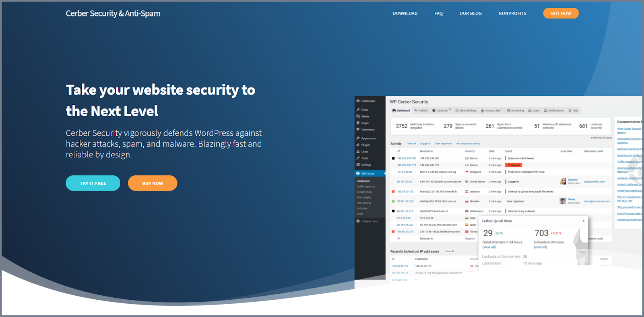Screen dimensions: 644x317
Task: Filter activity by Logged in
Action: click(425, 143)
